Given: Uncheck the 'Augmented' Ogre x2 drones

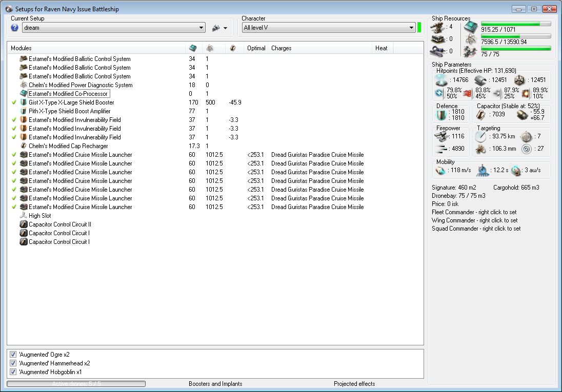Looking at the screenshot, I should 13,355.
